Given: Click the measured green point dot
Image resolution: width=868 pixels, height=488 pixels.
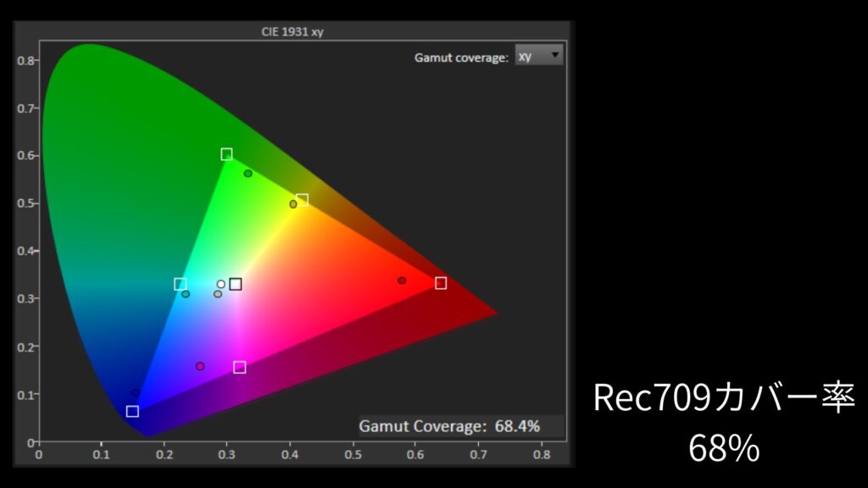Looking at the screenshot, I should [248, 174].
